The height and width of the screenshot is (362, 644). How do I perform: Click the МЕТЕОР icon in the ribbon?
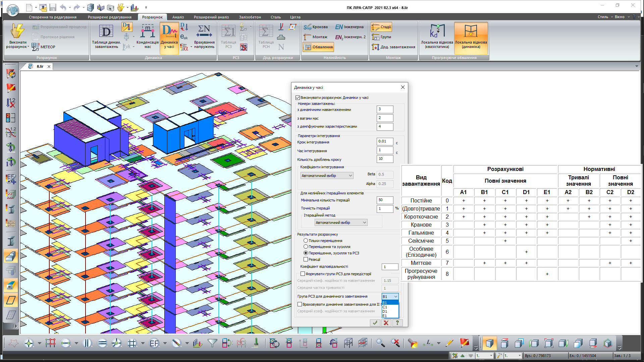36,47
